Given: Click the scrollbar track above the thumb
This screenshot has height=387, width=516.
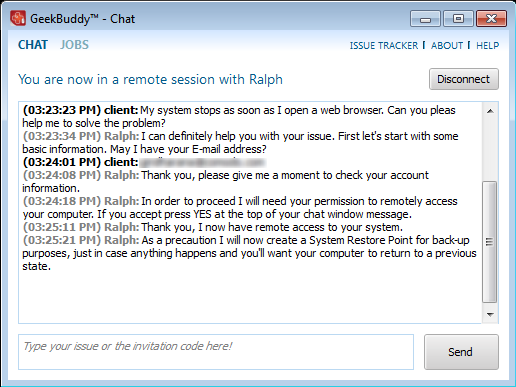Looking at the screenshot, I should pyautogui.click(x=490, y=150).
